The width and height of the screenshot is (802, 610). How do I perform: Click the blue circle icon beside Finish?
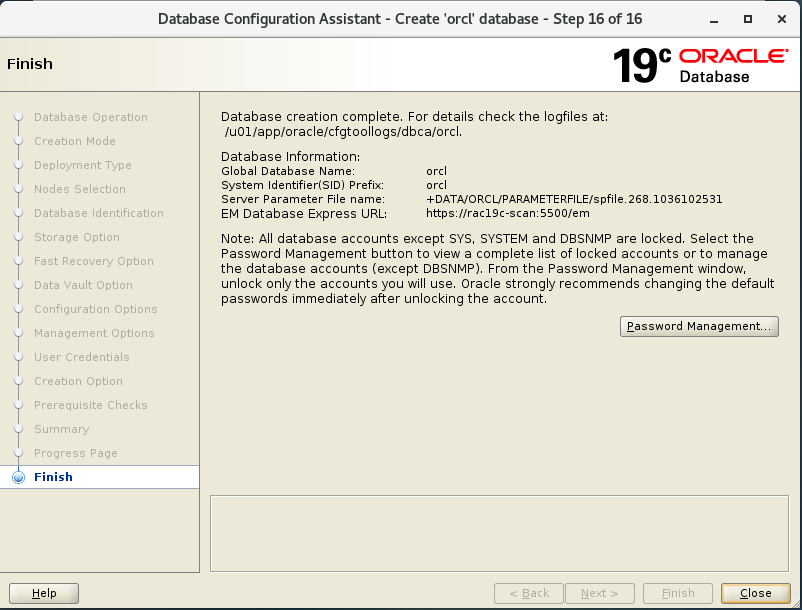click(x=18, y=477)
